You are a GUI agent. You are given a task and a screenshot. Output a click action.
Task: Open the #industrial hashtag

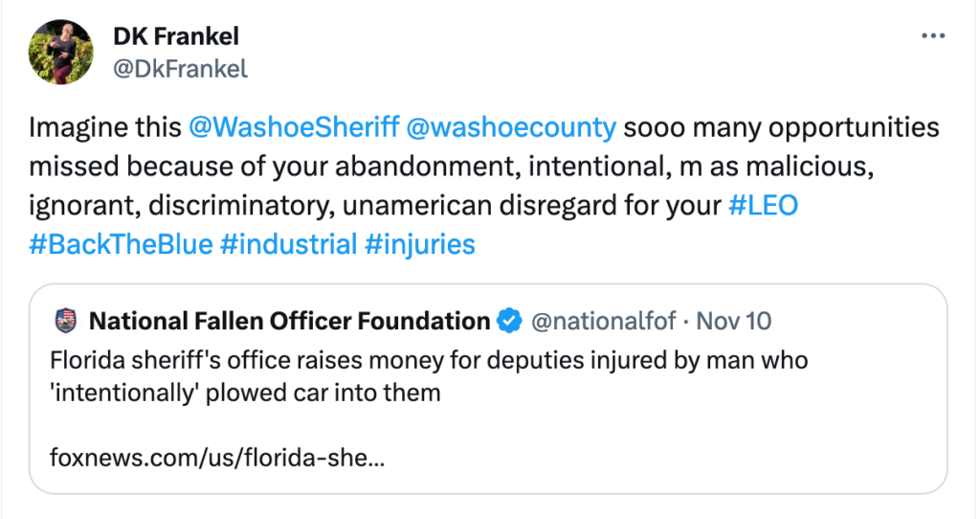pos(289,244)
